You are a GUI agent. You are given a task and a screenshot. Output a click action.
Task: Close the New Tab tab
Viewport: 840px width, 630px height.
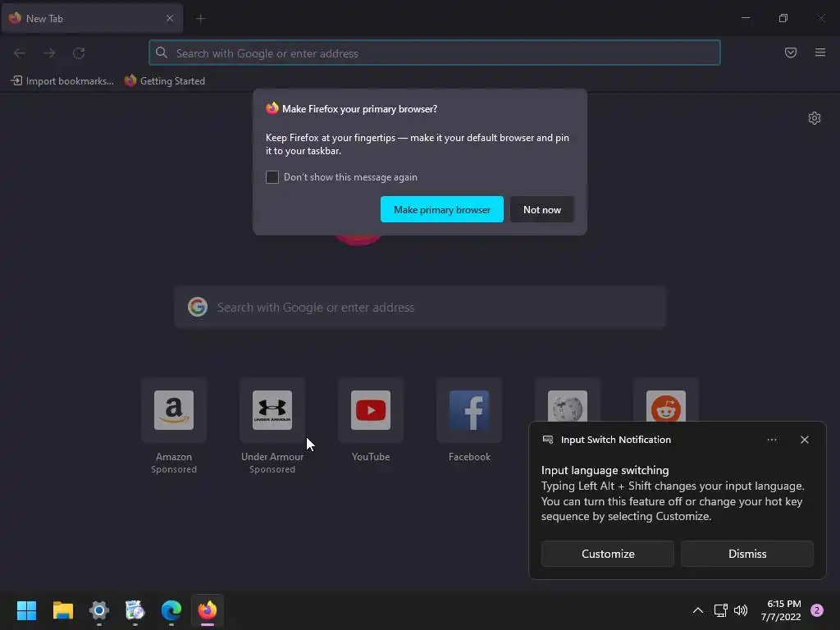[x=169, y=18]
